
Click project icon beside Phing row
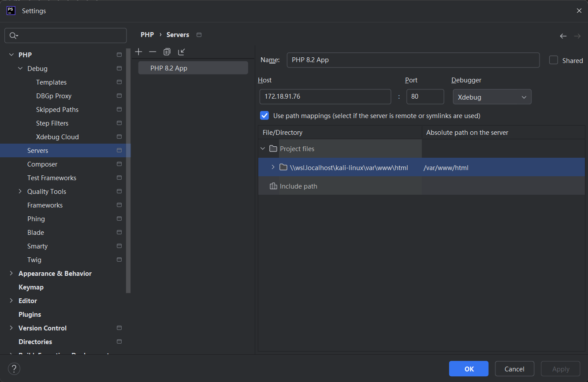coord(119,219)
